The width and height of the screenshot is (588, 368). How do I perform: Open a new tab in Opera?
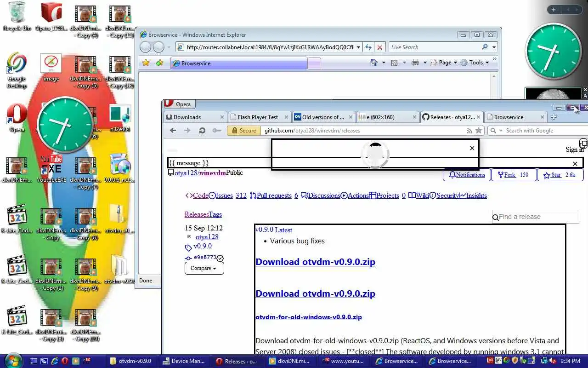tap(554, 117)
